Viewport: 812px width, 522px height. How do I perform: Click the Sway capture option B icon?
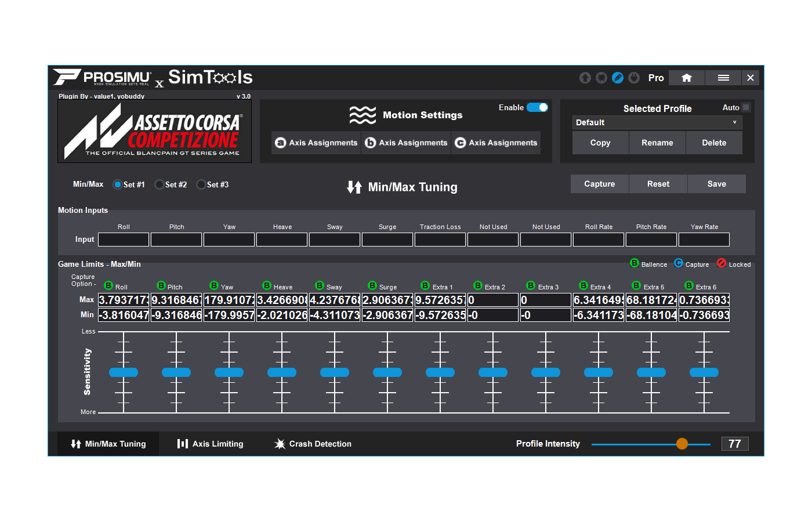tap(320, 285)
